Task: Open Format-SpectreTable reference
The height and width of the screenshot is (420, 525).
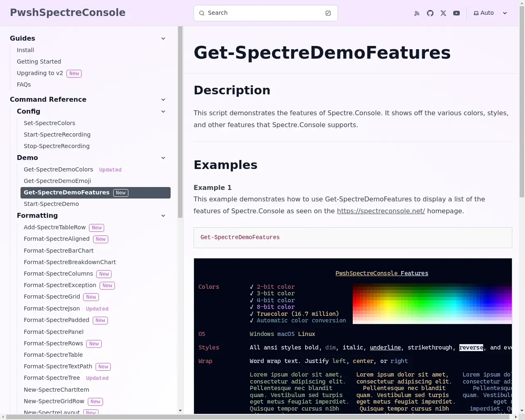Action: pyautogui.click(x=53, y=355)
